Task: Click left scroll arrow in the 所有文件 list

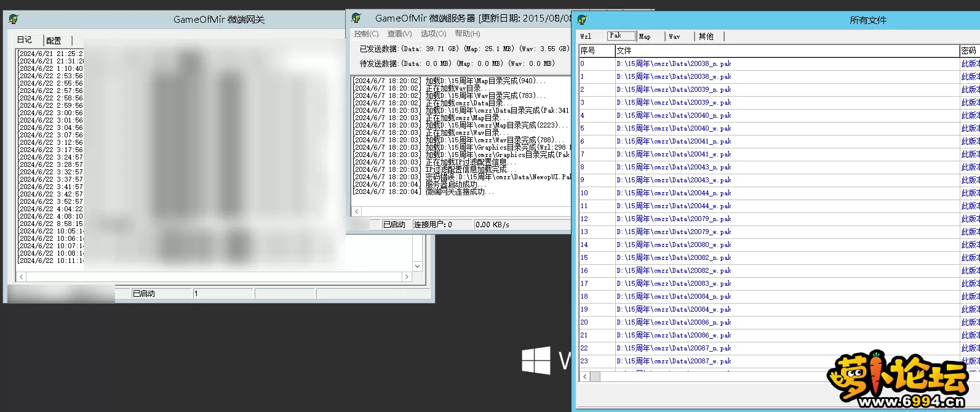Action: 584,376
